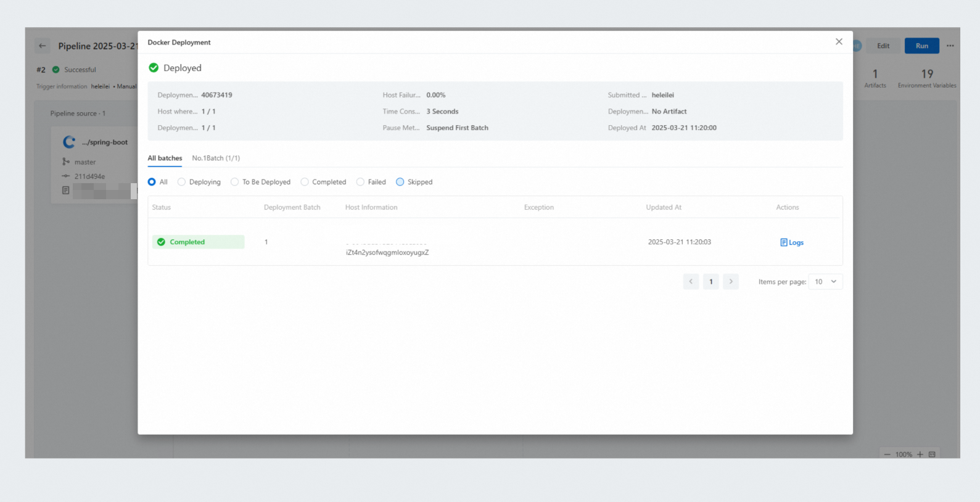Screen dimensions: 980x502
Task: Open the more options ellipsis menu
Action: [x=950, y=46]
